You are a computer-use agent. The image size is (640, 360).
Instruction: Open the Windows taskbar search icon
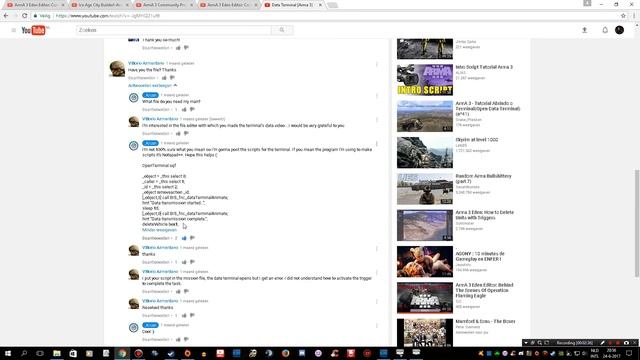(x=24, y=353)
